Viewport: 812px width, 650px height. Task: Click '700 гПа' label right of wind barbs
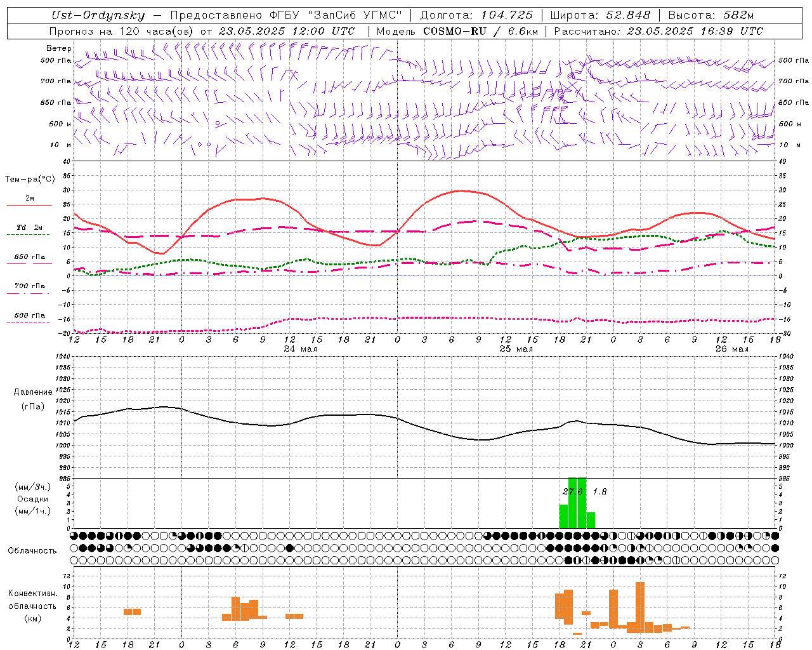tap(794, 81)
